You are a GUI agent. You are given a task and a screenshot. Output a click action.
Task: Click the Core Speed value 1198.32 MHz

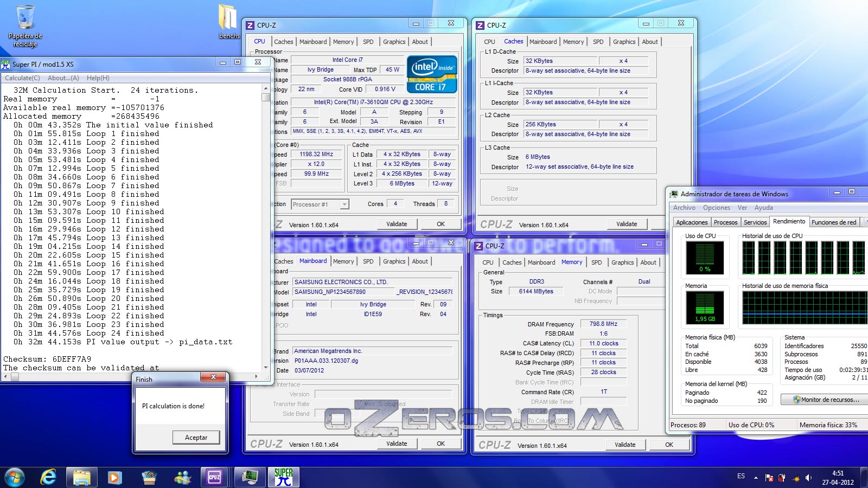(x=316, y=155)
